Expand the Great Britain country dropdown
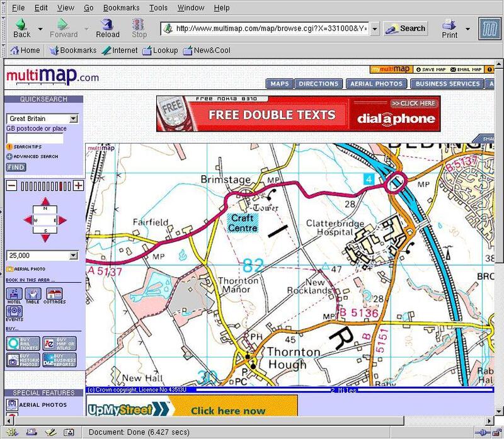The image size is (504, 439). 74,118
